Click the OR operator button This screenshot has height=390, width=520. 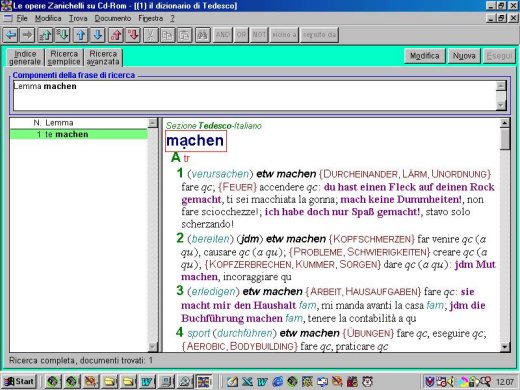pos(241,35)
